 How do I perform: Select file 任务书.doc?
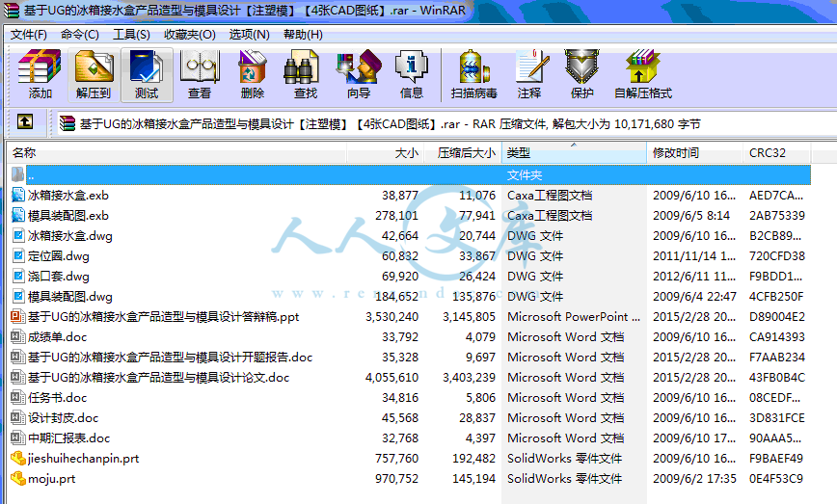tap(57, 398)
